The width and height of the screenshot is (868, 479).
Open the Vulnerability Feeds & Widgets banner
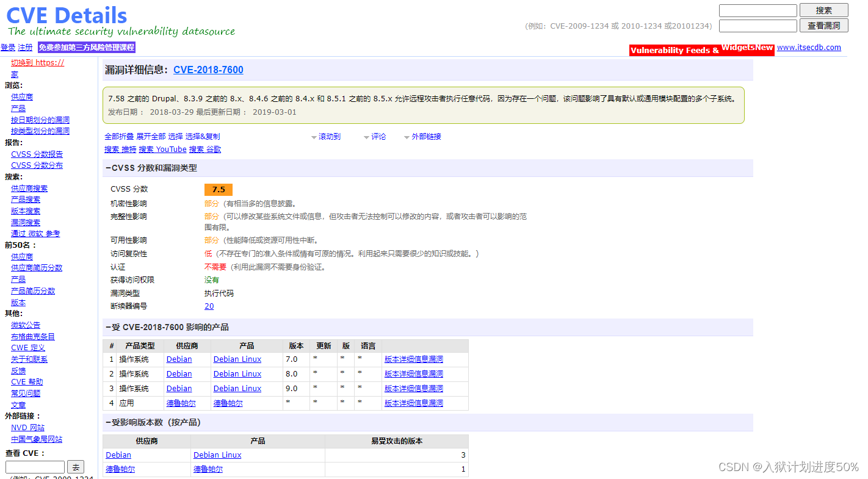point(701,49)
